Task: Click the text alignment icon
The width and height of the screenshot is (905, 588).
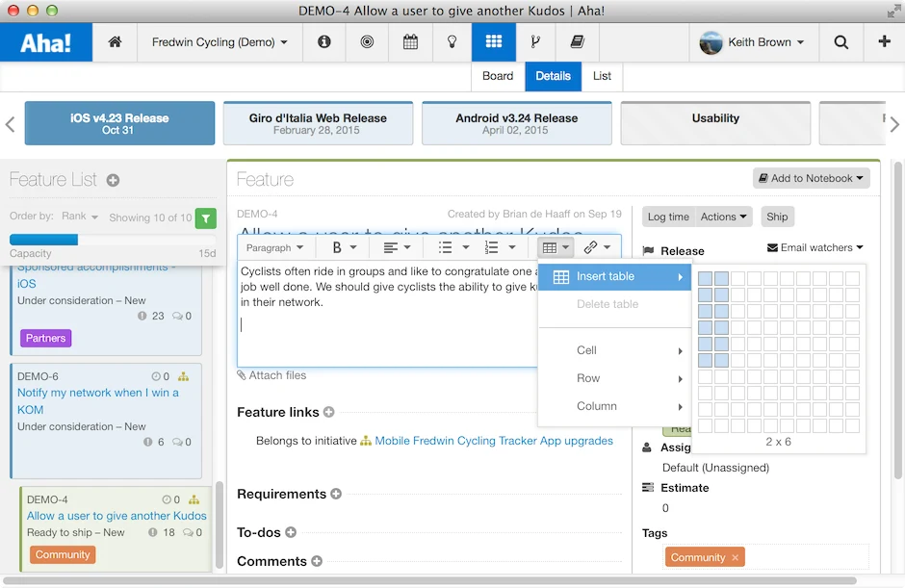Action: [391, 247]
